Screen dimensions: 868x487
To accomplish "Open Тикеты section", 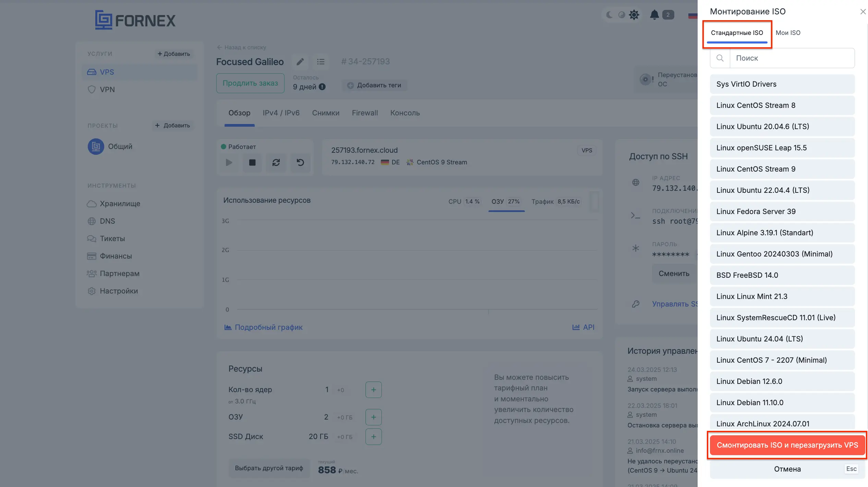I will (x=106, y=239).
